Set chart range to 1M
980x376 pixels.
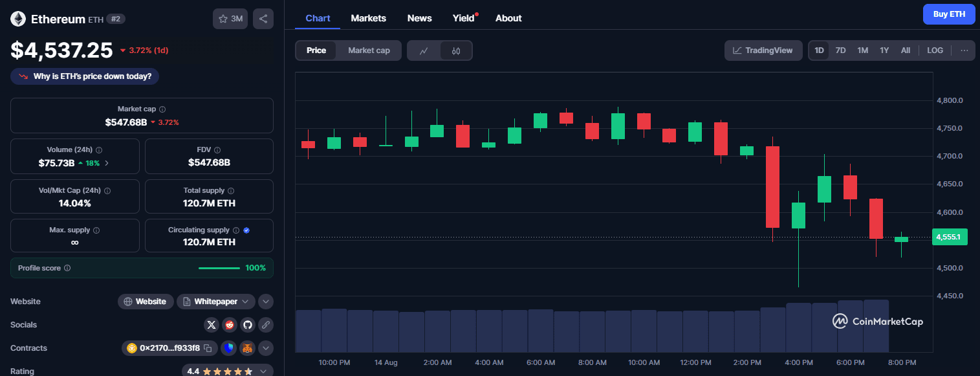[862, 50]
